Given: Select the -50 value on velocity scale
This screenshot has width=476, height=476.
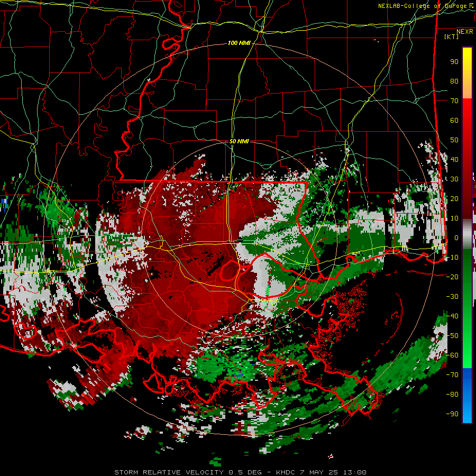Looking at the screenshot, I should 452,336.
